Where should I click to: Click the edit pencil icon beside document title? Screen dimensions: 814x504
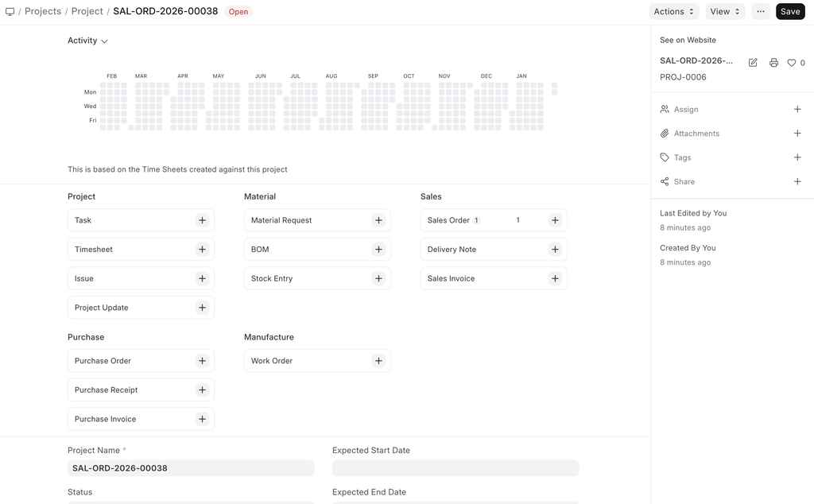(753, 63)
